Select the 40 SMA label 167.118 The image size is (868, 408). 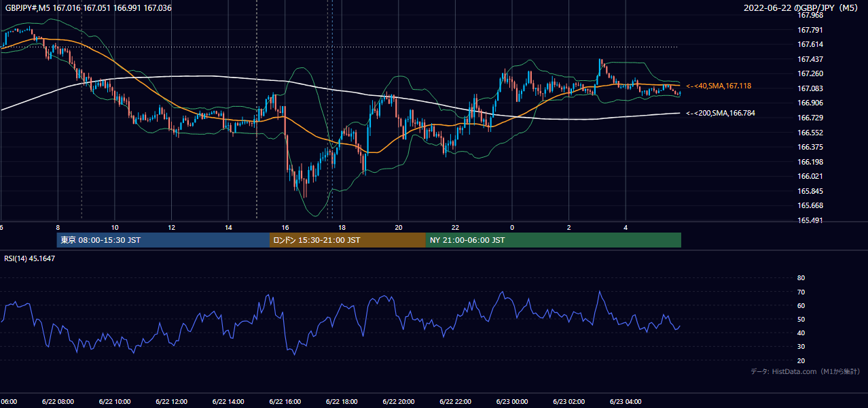719,86
